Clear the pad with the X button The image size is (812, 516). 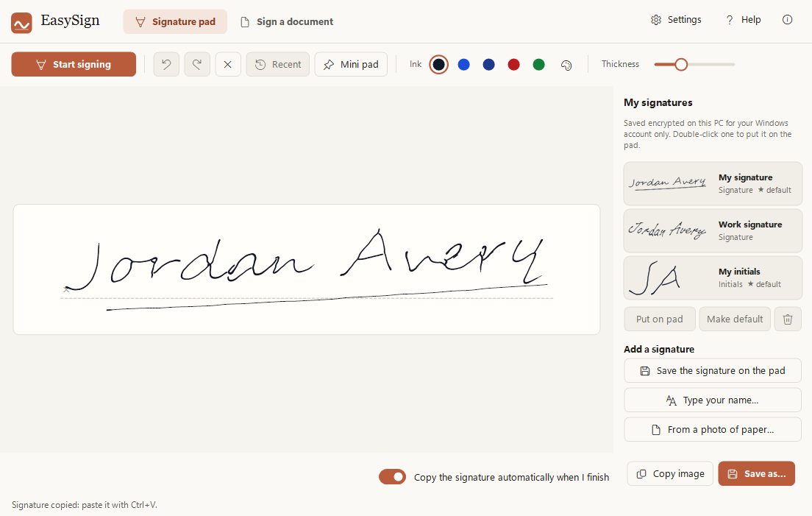(x=228, y=64)
